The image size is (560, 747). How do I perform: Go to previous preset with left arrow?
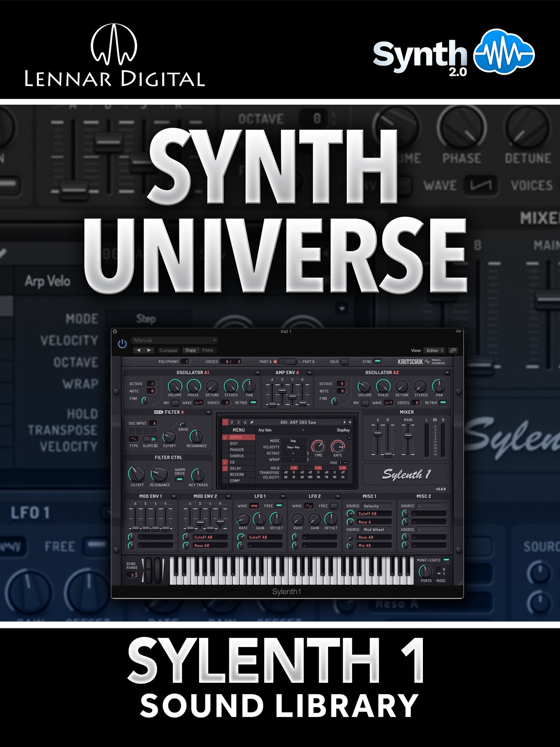[139, 350]
